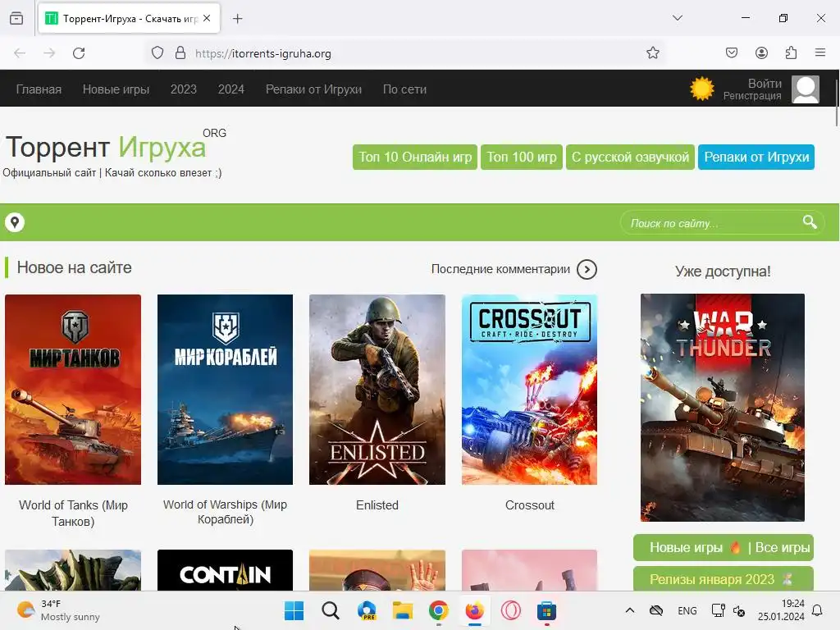Click Новые игры | Все игры button
The height and width of the screenshot is (630, 840).
coord(724,547)
